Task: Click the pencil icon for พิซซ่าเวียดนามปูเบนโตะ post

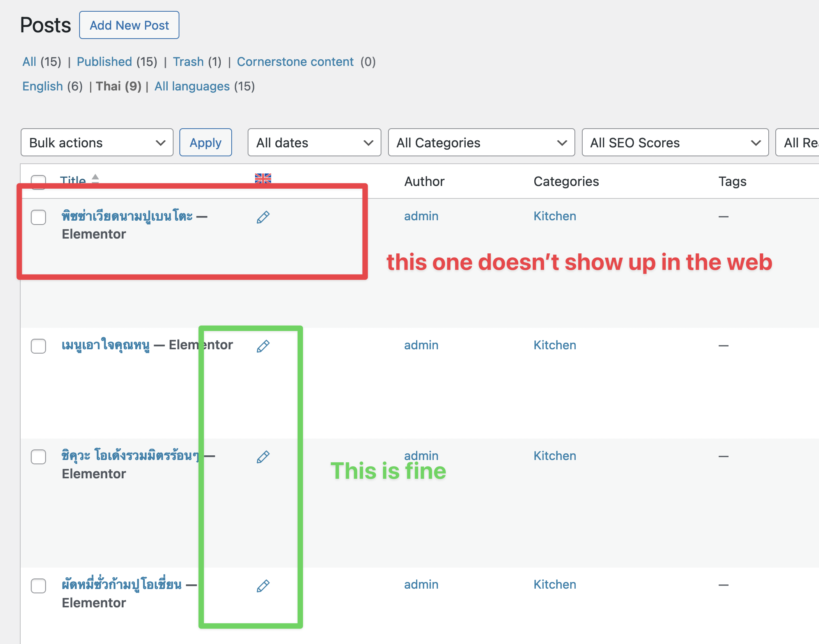Action: pyautogui.click(x=263, y=217)
